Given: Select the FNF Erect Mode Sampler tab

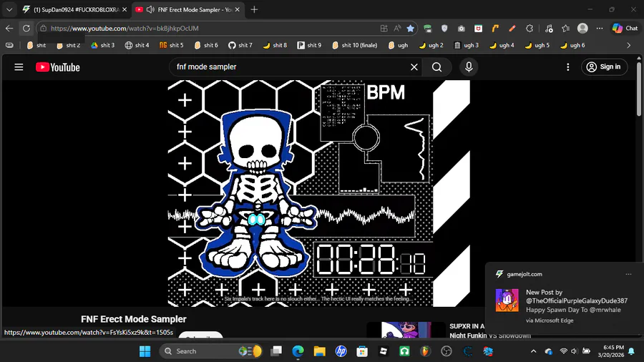Looking at the screenshot, I should tap(190, 9).
